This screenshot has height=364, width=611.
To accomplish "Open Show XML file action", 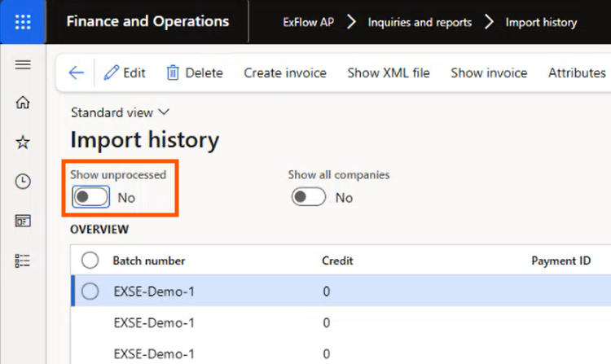I will 389,72.
